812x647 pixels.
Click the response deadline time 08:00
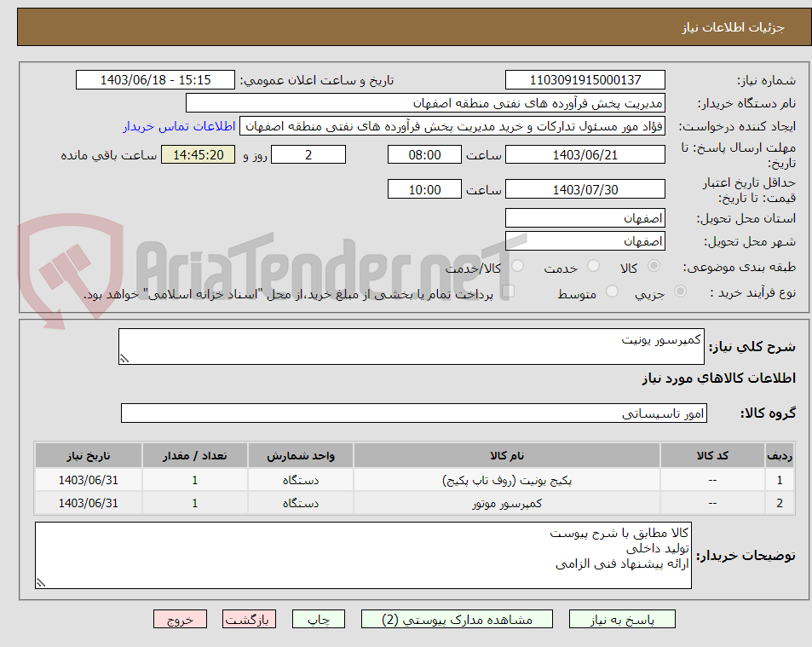click(424, 154)
